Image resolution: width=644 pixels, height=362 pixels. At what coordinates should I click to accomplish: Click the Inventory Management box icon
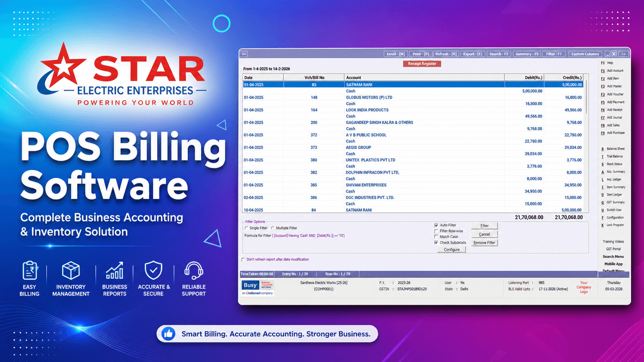(71, 270)
